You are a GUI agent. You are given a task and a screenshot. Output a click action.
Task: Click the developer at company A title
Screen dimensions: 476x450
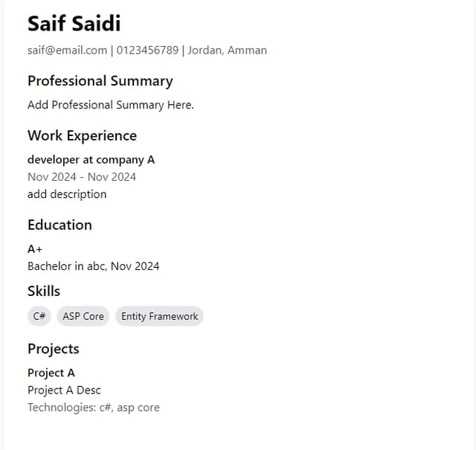(x=91, y=159)
